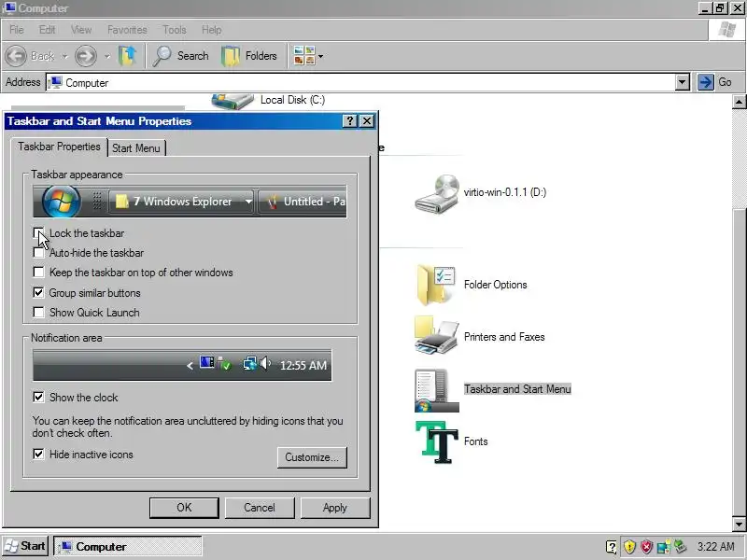
Task: Open the Tools menu
Action: click(175, 30)
